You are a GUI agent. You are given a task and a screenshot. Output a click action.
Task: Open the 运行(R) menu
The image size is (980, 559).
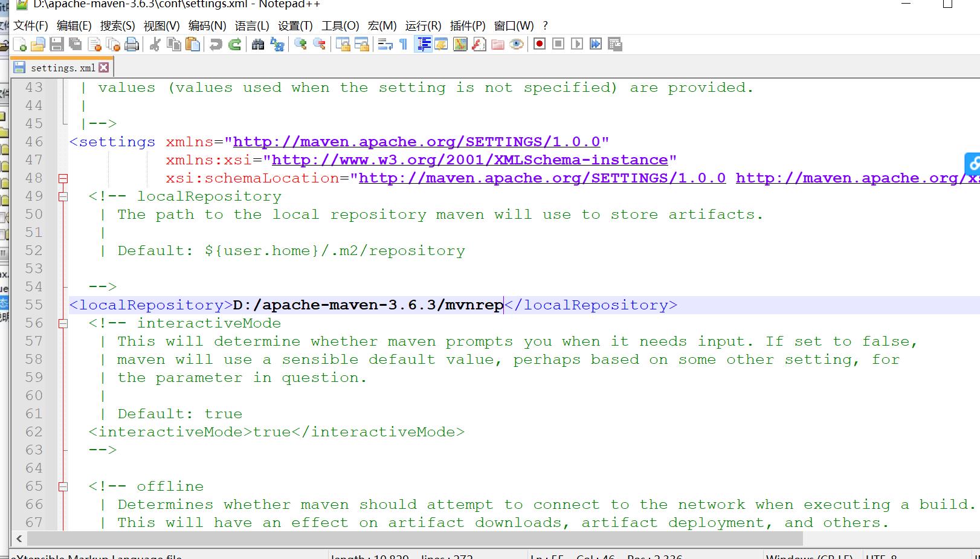(424, 25)
